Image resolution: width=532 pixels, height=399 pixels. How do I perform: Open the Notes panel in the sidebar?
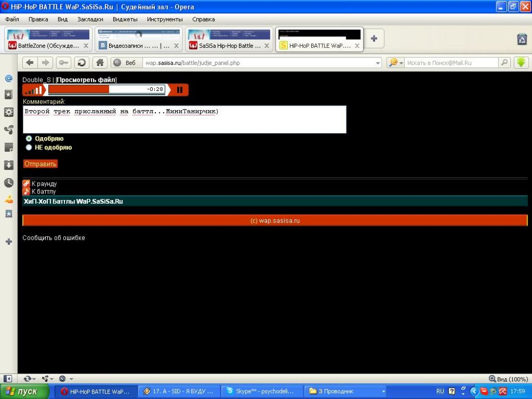[9, 147]
